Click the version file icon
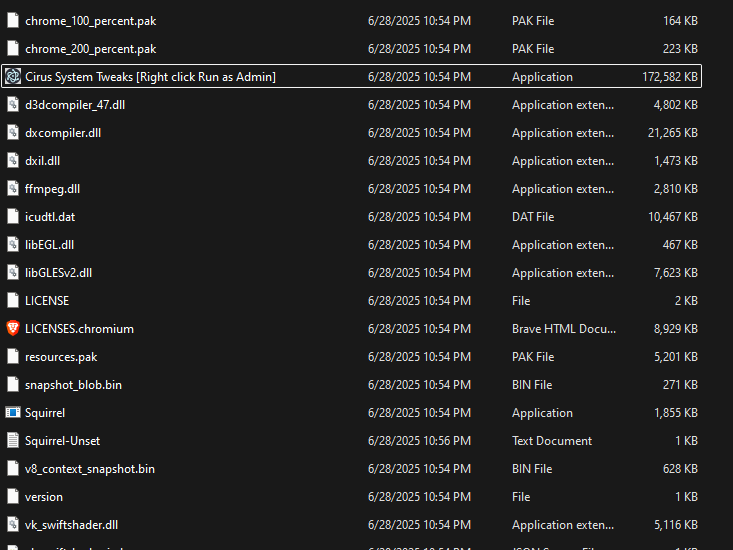733x550 pixels. pos(13,497)
